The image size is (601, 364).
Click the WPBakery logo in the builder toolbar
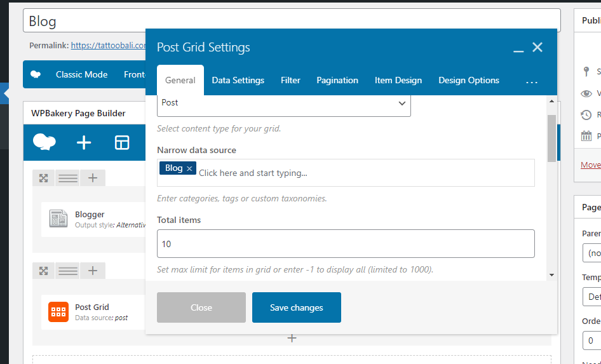coord(44,142)
